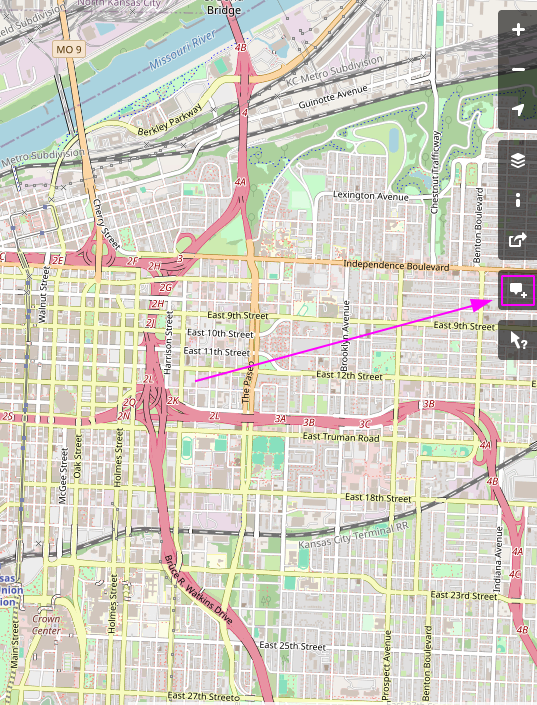Viewport: 537px width, 705px height.
Task: Click the Kansas City Terminal RR label
Action: coord(354,536)
